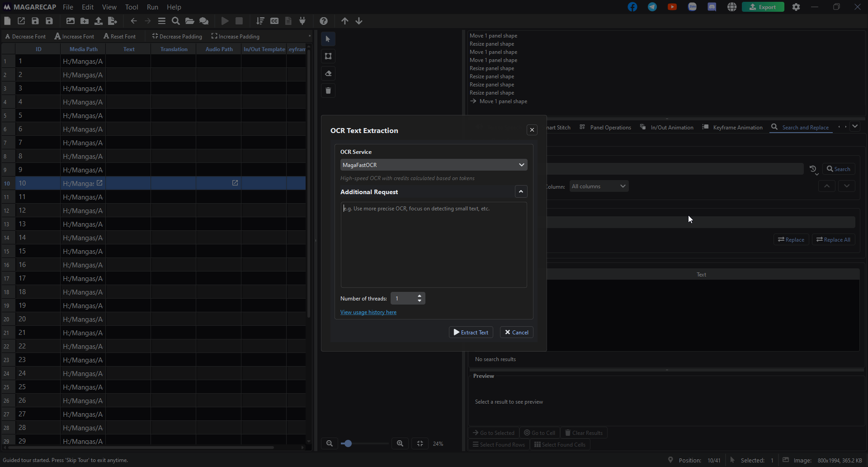This screenshot has width=868, height=467.
Task: Click the add image icon in toolbar
Action: pyautogui.click(x=70, y=21)
